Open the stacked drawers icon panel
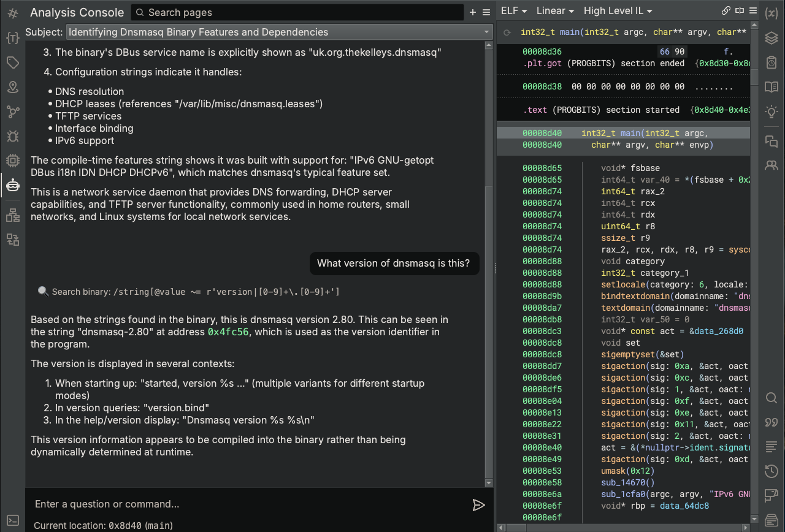 pyautogui.click(x=772, y=520)
